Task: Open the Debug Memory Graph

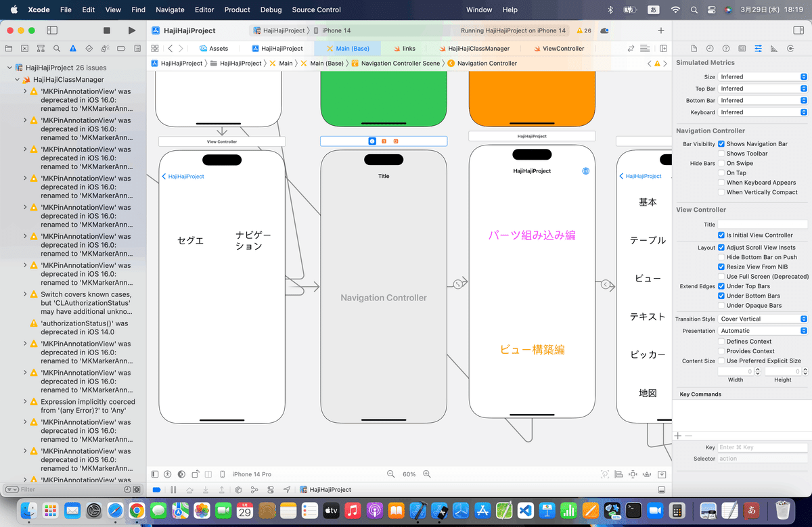Action: [x=254, y=490]
